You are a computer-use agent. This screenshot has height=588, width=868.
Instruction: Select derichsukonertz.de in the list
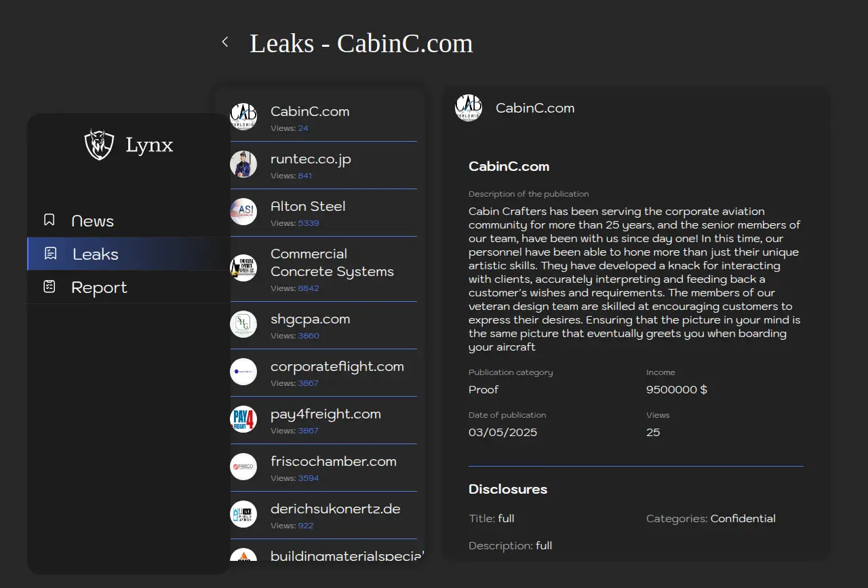tap(335, 509)
